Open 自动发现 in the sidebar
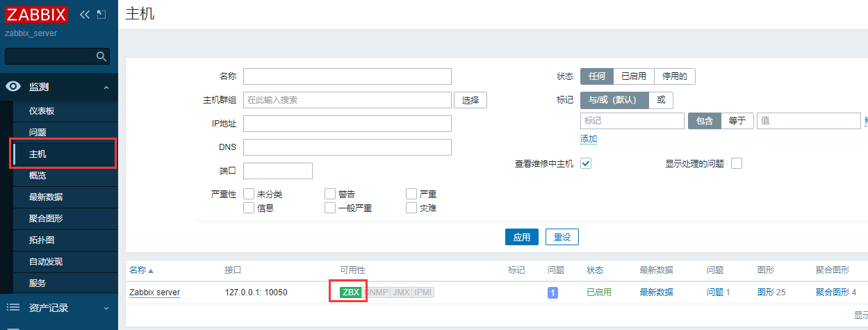 click(46, 262)
